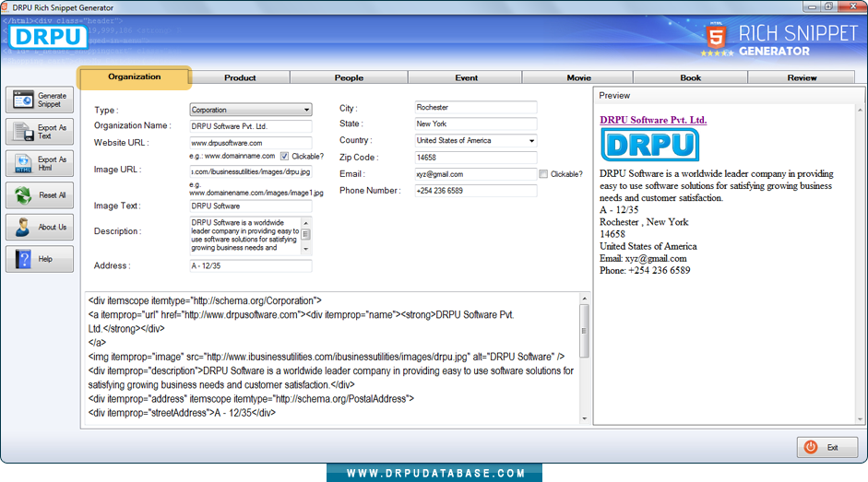Toggle Email Clickable checkbox
Image resolution: width=868 pixels, height=482 pixels.
click(543, 174)
